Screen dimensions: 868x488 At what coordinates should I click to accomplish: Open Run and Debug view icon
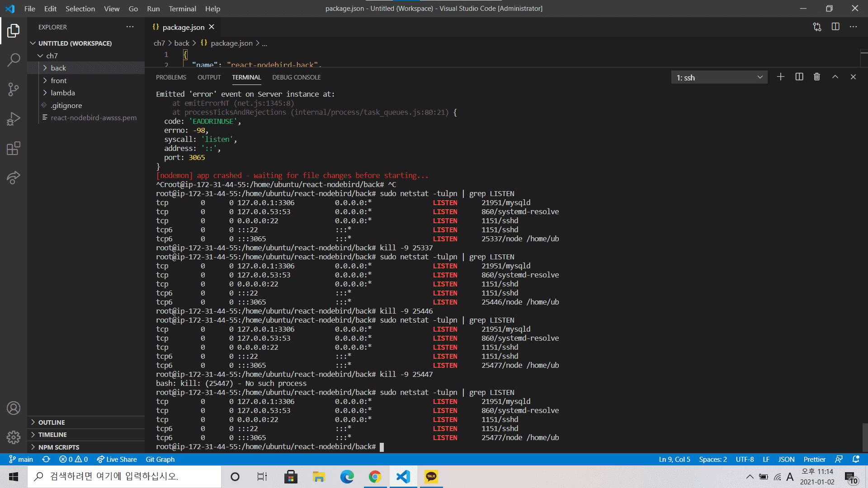[14, 119]
